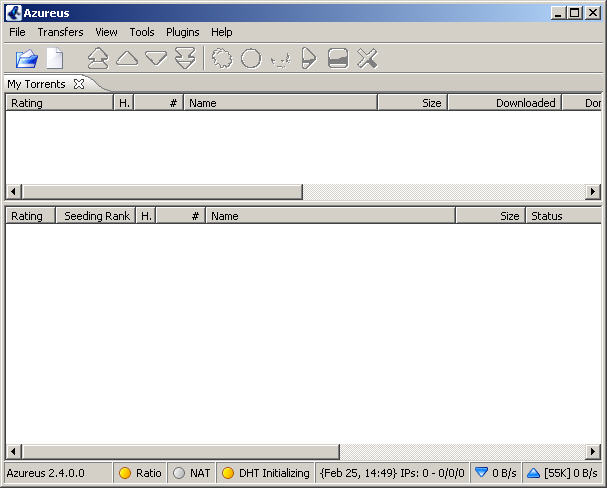This screenshot has height=488, width=607.
Task: Click the stop circle icon in the toolbar
Action: coord(251,58)
